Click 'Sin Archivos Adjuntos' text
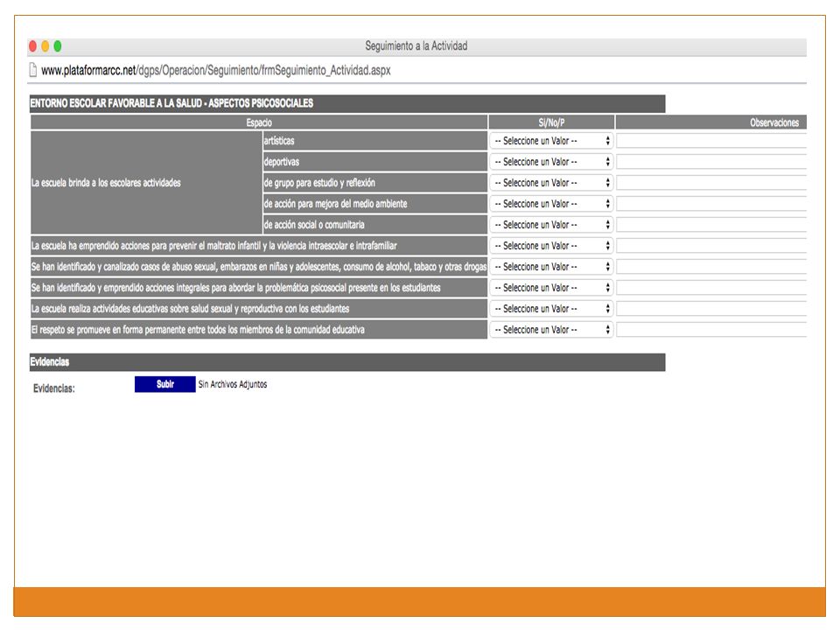The image size is (840, 630). tap(233, 384)
